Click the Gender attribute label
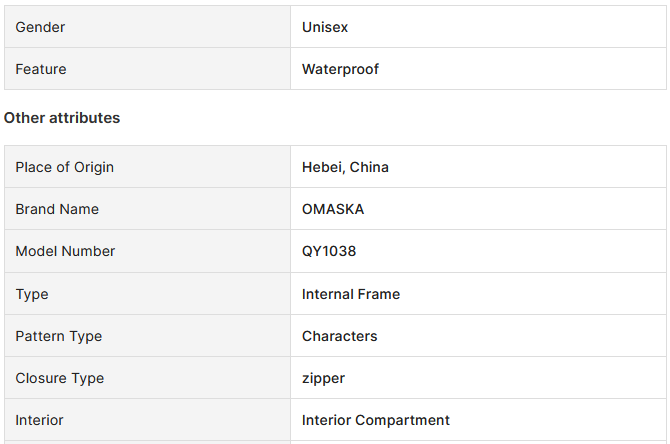This screenshot has width=670, height=444. (x=40, y=27)
